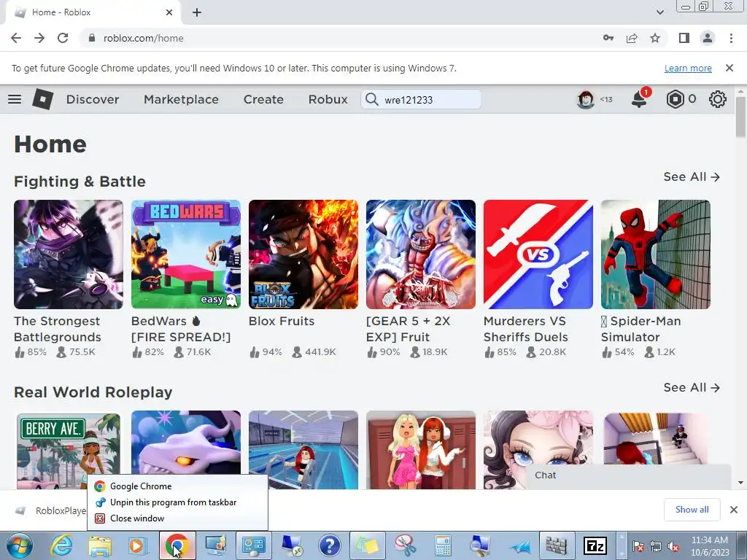Screen dimensions: 747x560
Task: Click the Learn more link
Action: 688,68
